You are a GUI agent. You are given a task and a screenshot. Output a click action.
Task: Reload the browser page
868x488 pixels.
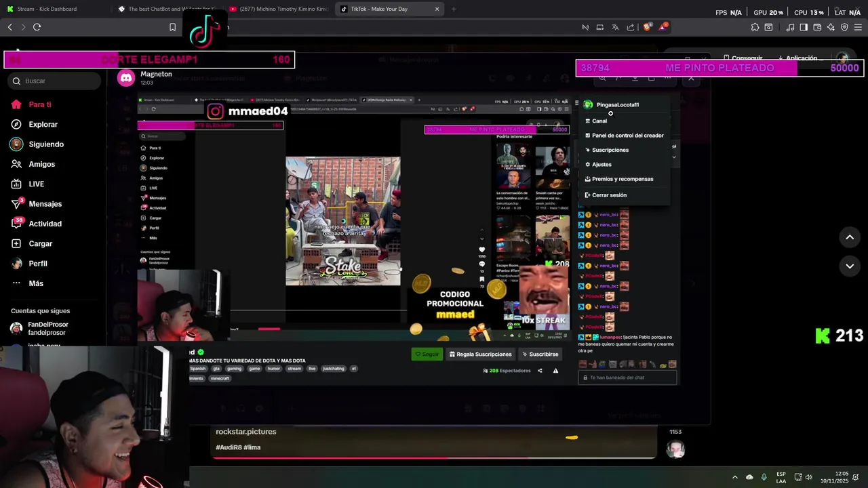pyautogui.click(x=37, y=27)
